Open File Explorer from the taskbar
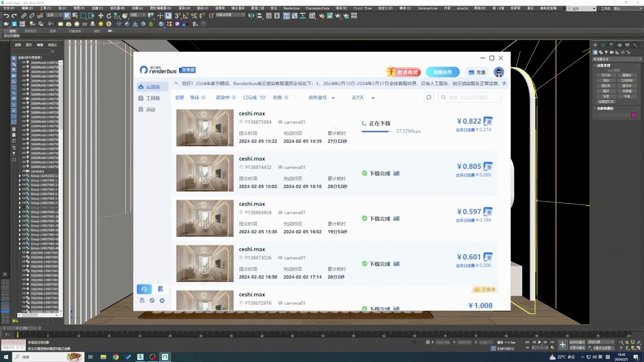The height and width of the screenshot is (362, 644). pyautogui.click(x=103, y=357)
